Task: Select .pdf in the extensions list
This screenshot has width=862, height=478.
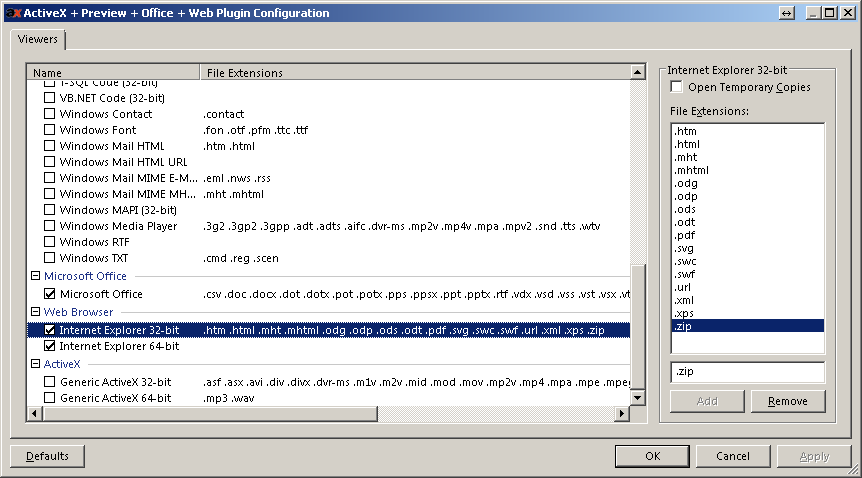Action: (x=748, y=235)
